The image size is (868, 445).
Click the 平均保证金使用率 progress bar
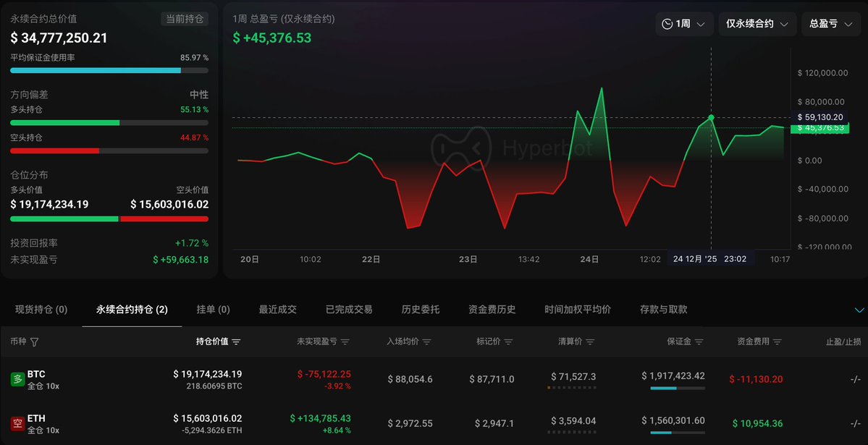pyautogui.click(x=109, y=70)
